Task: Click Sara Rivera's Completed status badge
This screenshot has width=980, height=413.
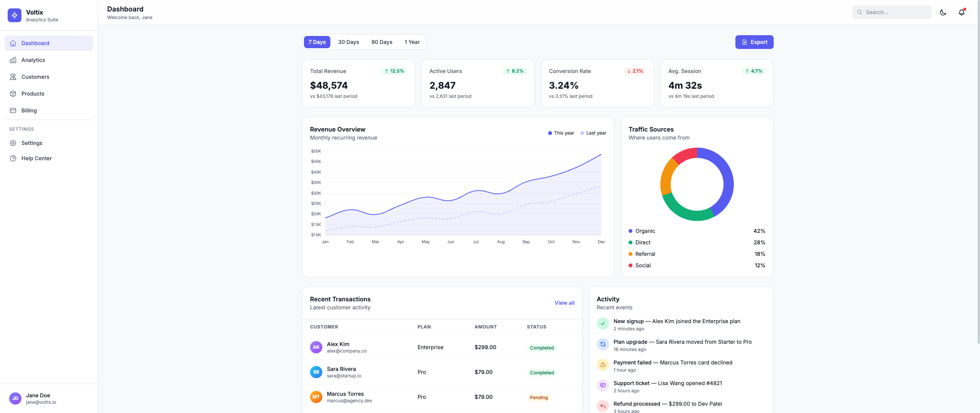Action: [x=542, y=373]
